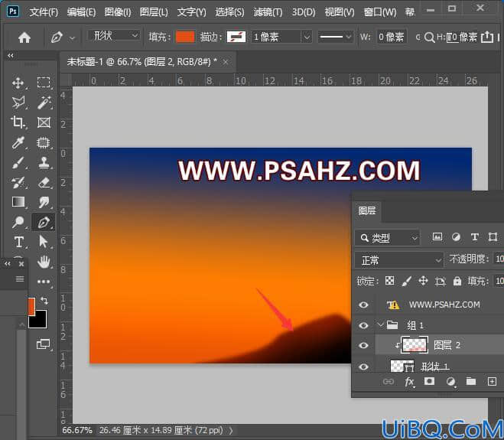The image size is (504, 440).
Task: Open the 滤镜(T) menu
Action: [x=268, y=12]
